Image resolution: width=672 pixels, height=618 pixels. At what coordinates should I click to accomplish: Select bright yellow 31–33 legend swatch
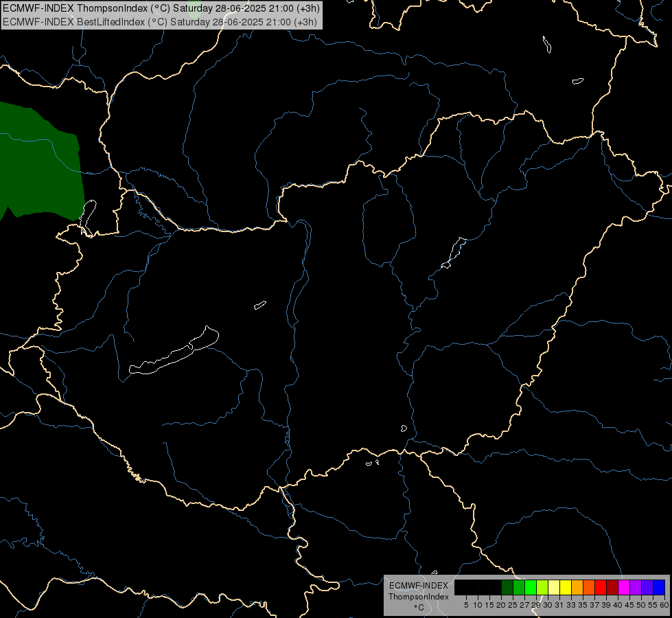(x=566, y=588)
